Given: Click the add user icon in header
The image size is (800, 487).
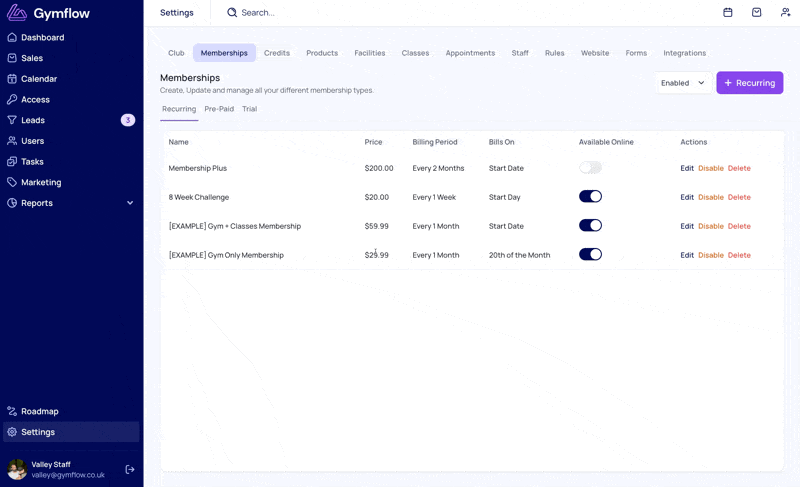Looking at the screenshot, I should tap(786, 13).
